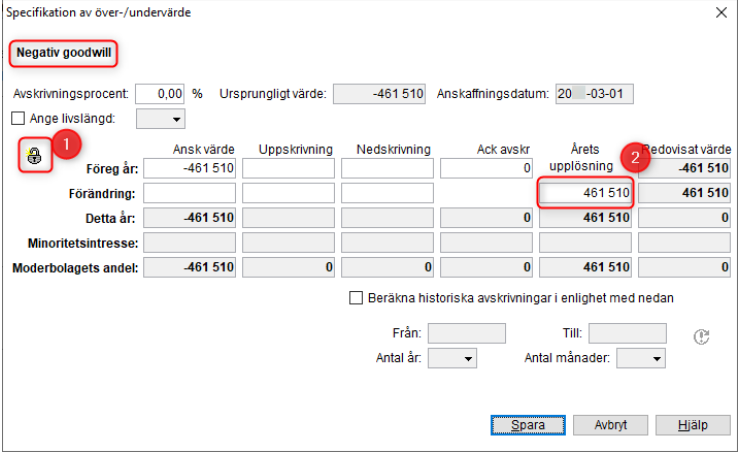Select the Ursprungligt värde field
The width and height of the screenshot is (748, 458).
point(379,94)
